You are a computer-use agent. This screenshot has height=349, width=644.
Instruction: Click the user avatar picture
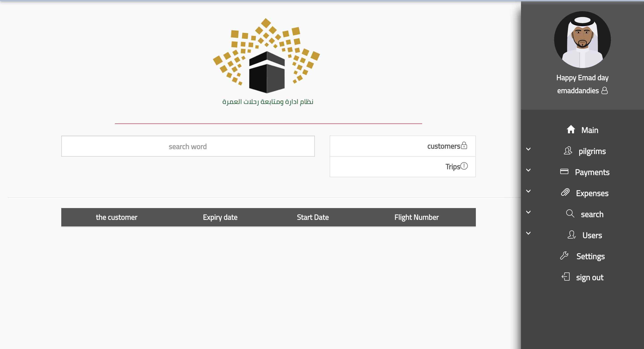tap(582, 40)
